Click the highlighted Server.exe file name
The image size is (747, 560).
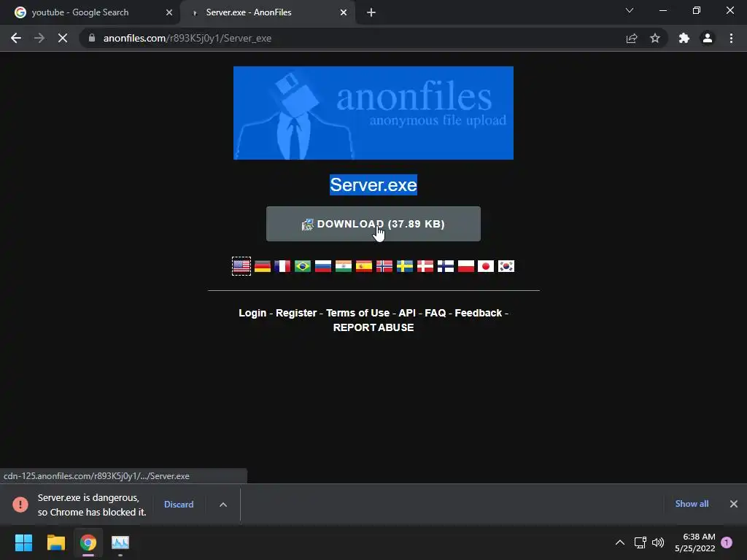pyautogui.click(x=373, y=184)
